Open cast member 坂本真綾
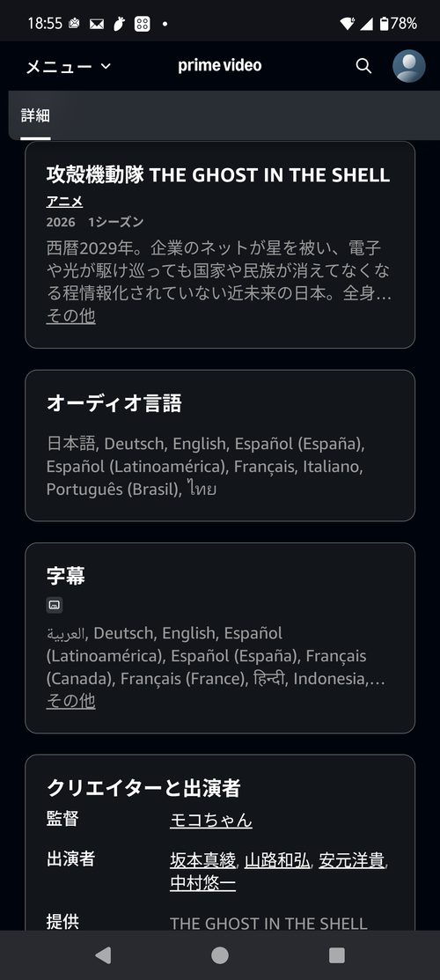Viewport: 440px width, 980px height. tap(203, 860)
